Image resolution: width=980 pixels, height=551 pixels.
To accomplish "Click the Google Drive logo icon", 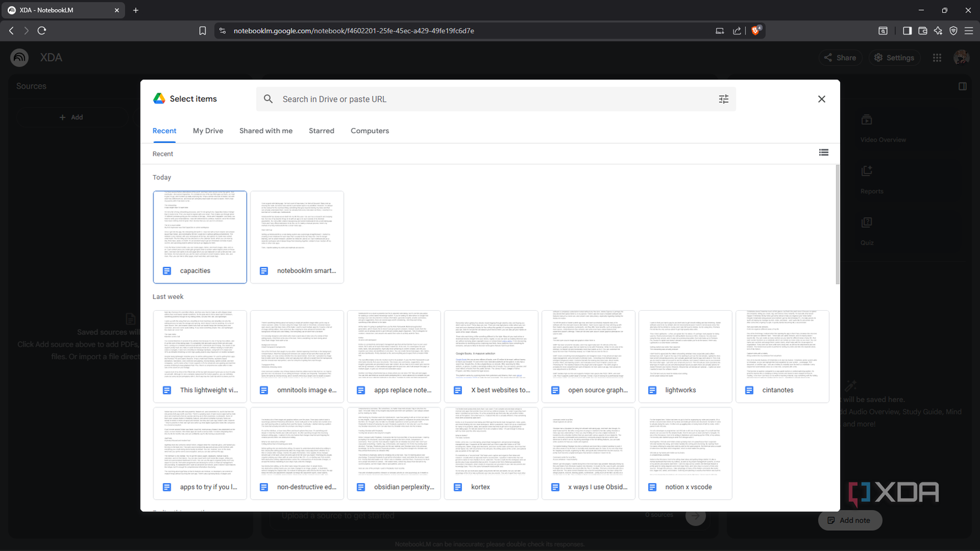I will [x=159, y=99].
